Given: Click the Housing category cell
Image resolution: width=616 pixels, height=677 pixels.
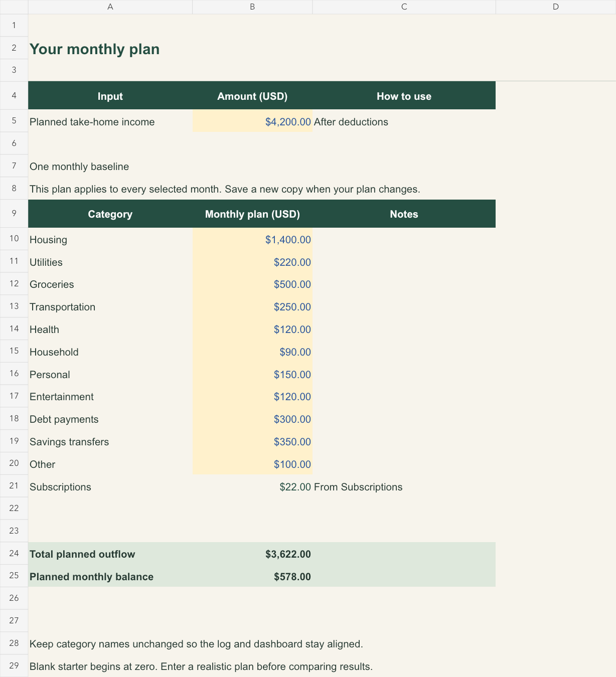Looking at the screenshot, I should pyautogui.click(x=110, y=239).
